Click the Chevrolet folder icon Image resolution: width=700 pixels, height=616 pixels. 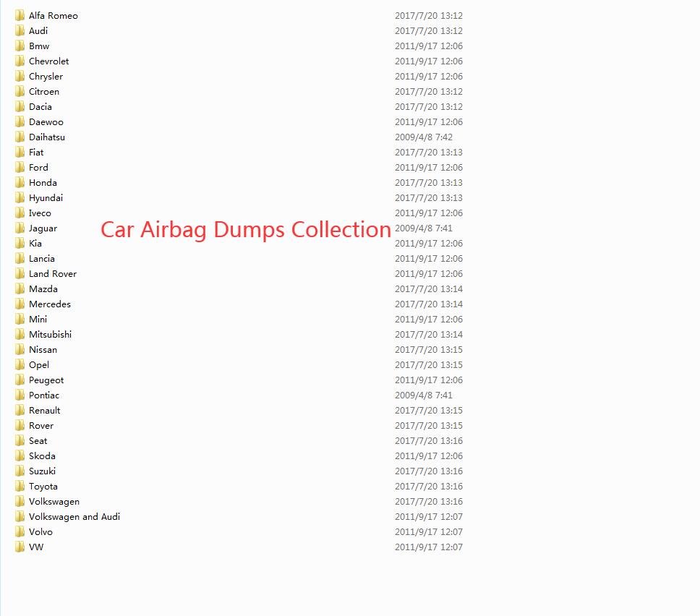click(20, 61)
